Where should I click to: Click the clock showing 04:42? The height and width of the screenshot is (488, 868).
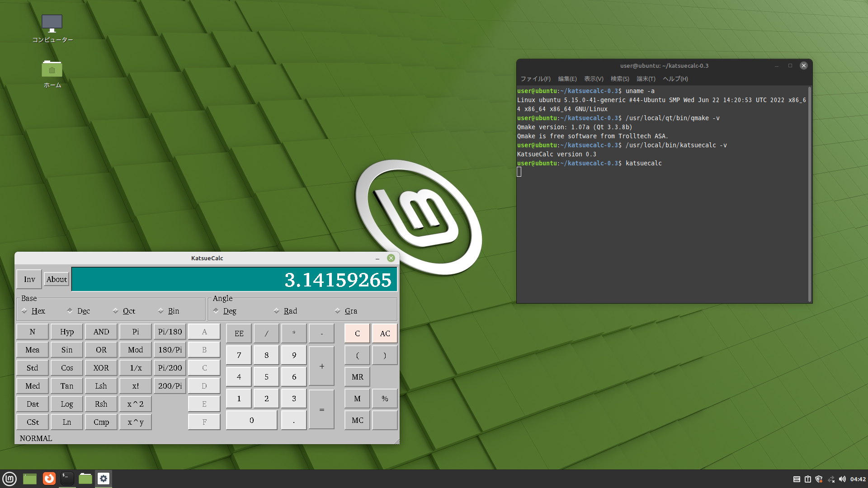(858, 479)
